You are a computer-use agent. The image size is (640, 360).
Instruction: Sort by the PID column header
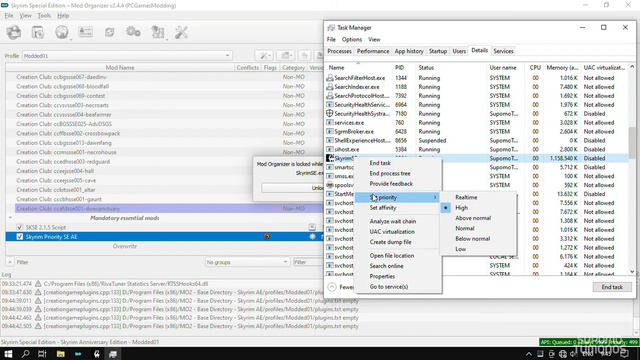click(x=399, y=68)
